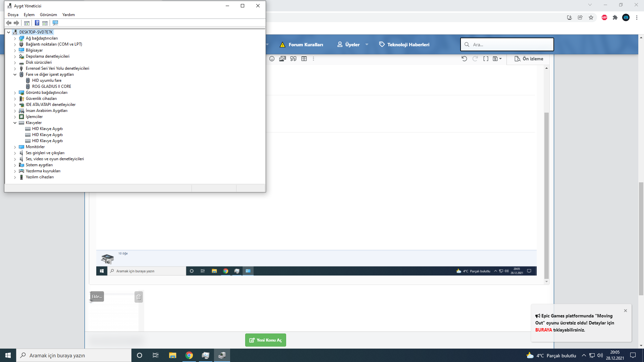Click the Yeni Konu Aç button
This screenshot has height=362, width=644.
point(265,340)
